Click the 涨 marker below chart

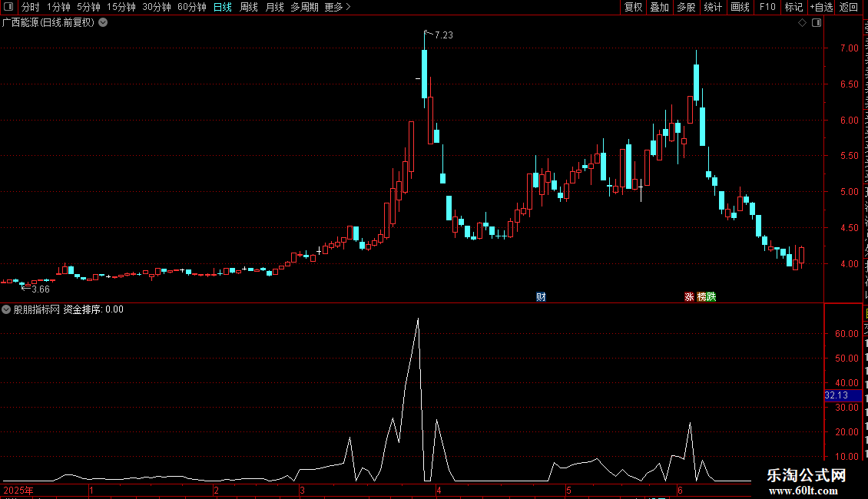pyautogui.click(x=689, y=297)
